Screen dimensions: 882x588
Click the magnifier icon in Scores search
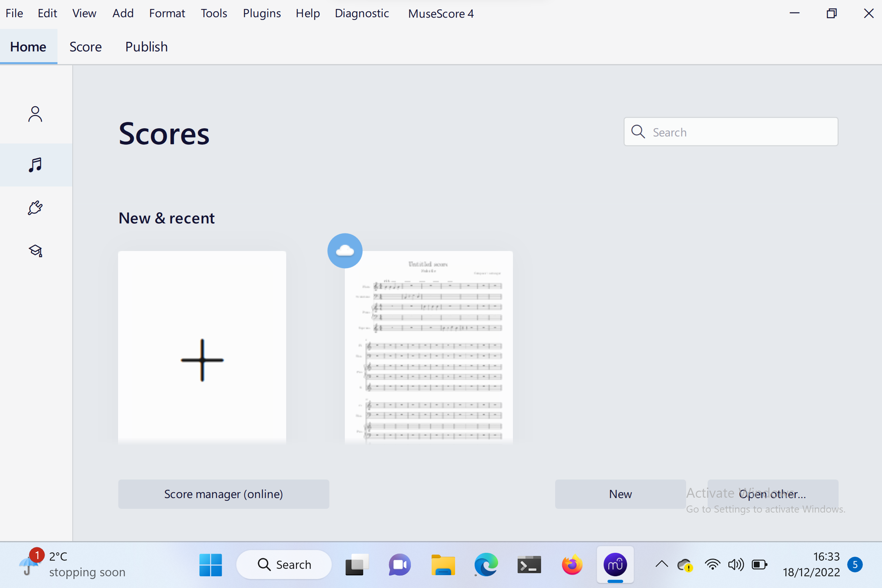638,132
